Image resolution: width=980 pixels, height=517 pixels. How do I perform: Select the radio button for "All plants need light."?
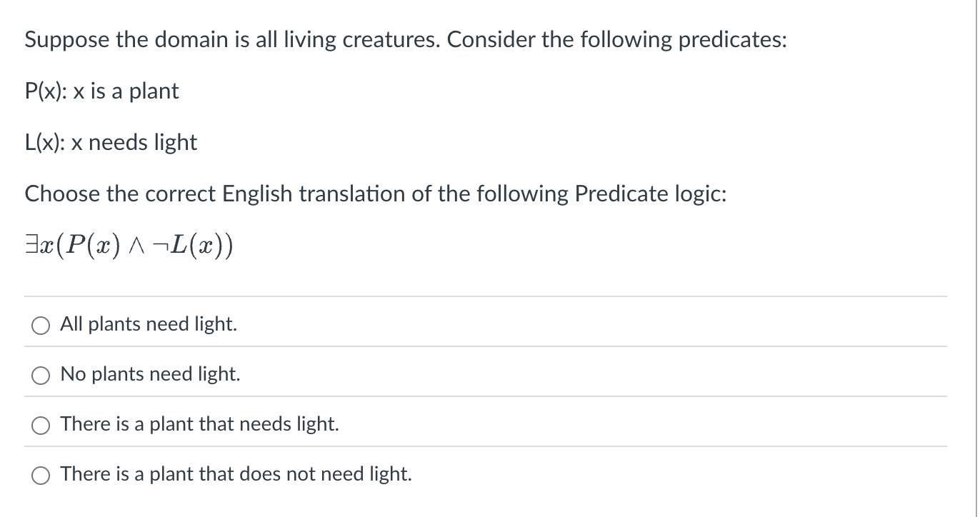pos(41,325)
